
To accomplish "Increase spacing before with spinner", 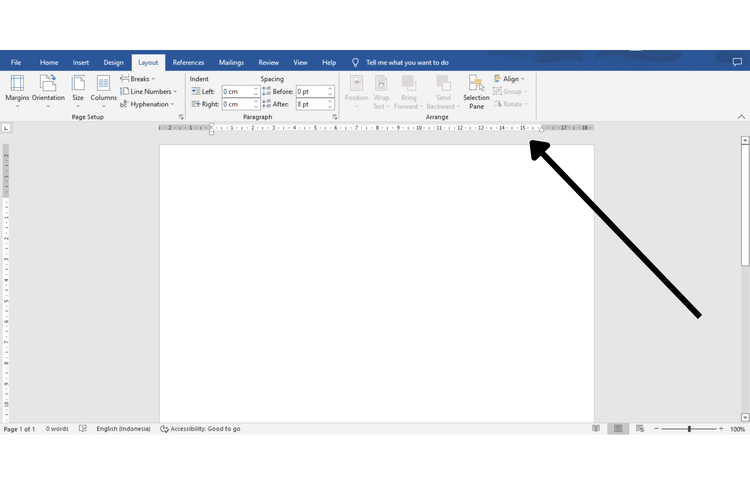I will click(x=330, y=89).
